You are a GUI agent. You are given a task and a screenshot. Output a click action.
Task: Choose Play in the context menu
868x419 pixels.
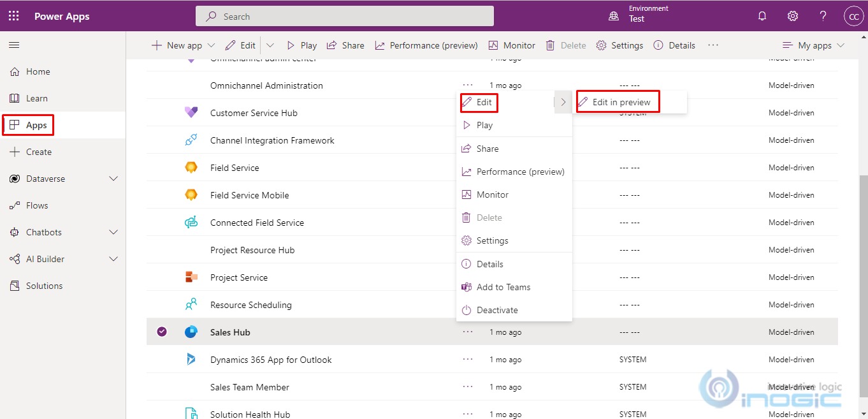514,125
